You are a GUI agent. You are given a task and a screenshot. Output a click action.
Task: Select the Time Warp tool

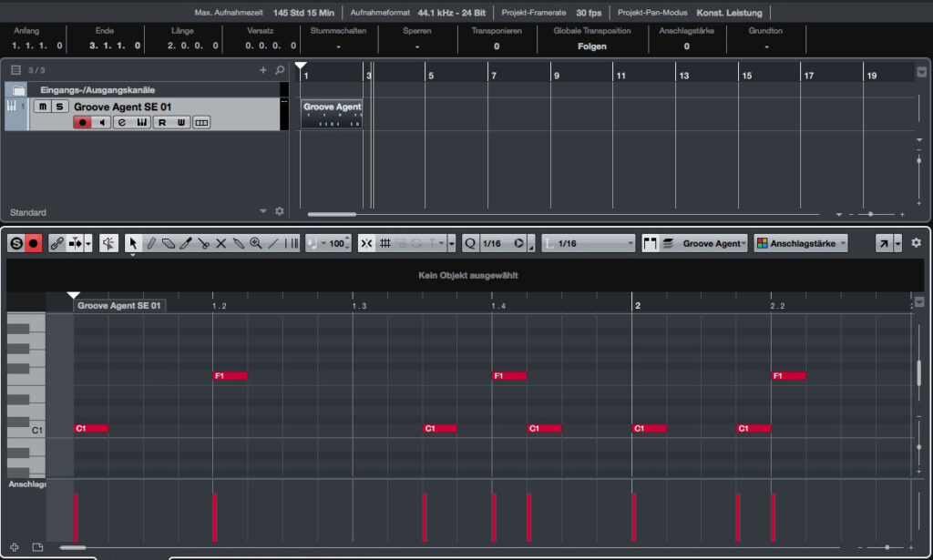click(x=291, y=243)
